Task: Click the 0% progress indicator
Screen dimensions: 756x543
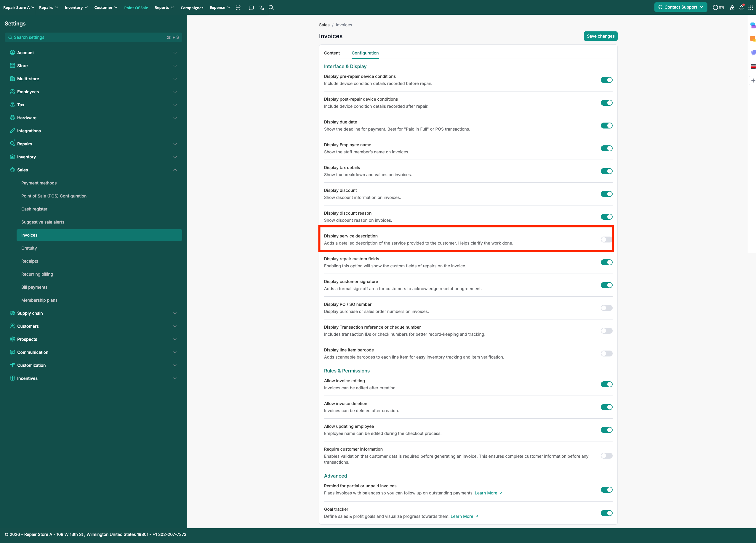Action: pos(718,7)
